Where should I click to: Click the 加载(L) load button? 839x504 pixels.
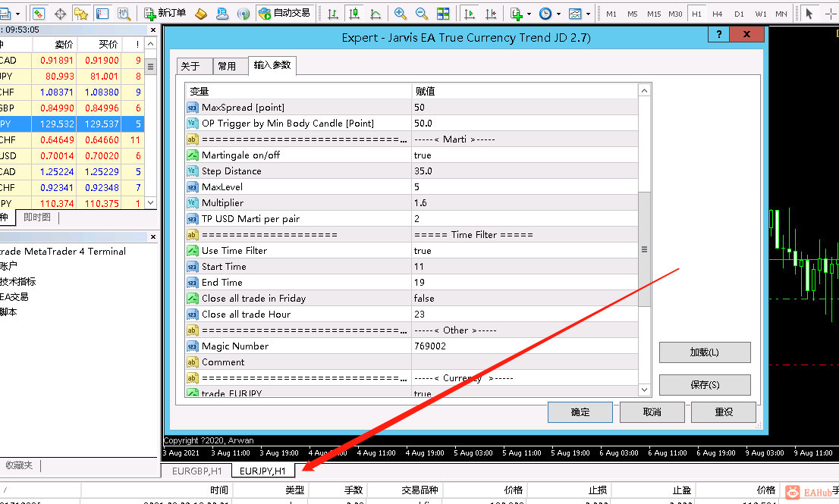coord(704,352)
